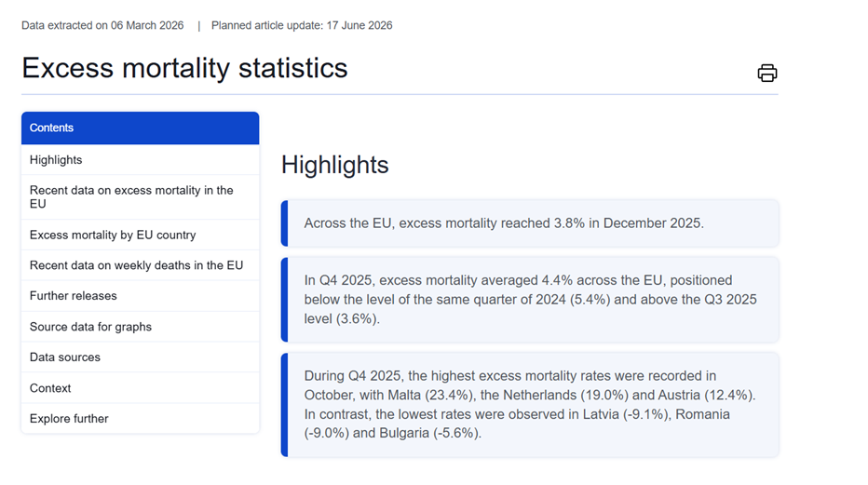
Task: Click the Q4 2025 average 4.4% highlight
Action: point(531,299)
